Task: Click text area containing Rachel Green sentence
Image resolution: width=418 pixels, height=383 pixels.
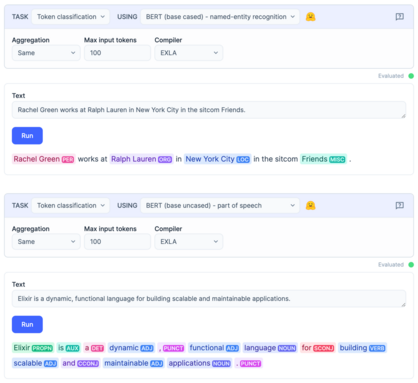Action: (209, 110)
